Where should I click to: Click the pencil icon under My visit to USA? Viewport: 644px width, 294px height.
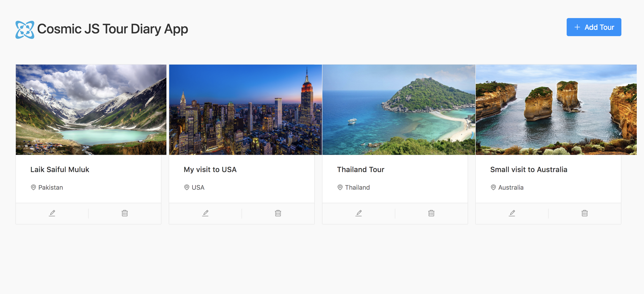205,213
